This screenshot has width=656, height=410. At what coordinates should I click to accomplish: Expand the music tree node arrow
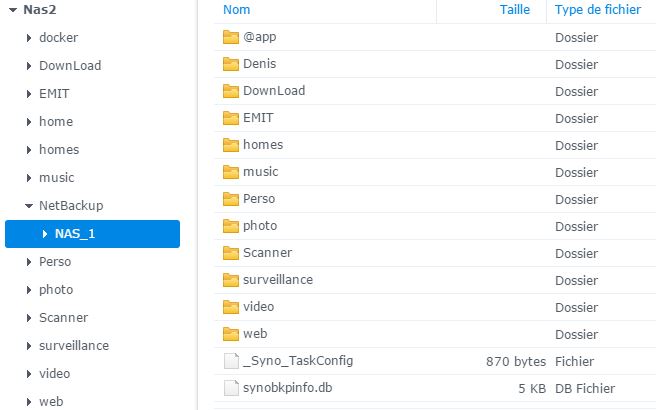click(x=28, y=178)
